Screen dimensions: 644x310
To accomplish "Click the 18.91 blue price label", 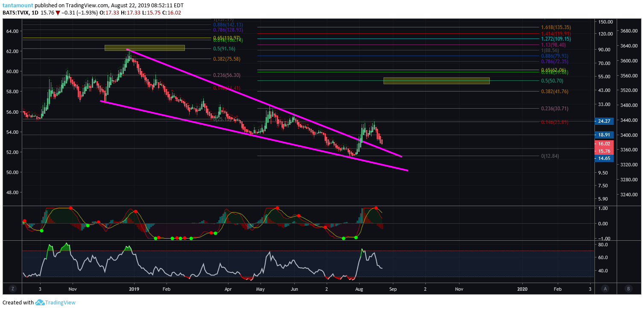I will 604,135.
